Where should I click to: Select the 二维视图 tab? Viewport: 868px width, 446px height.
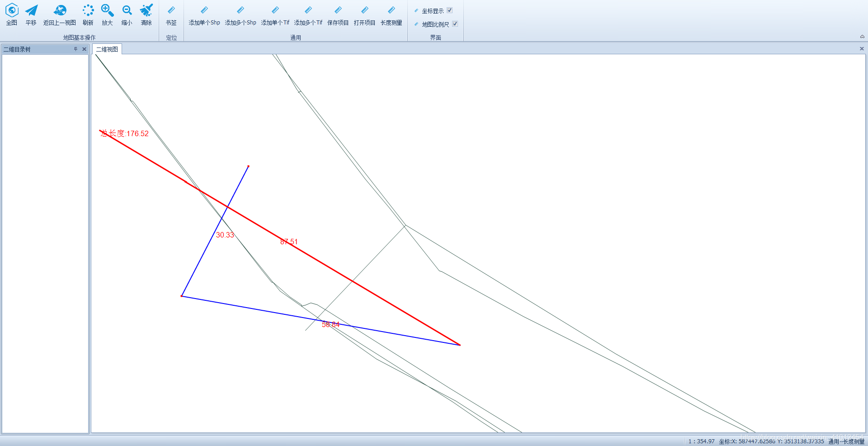coord(107,49)
